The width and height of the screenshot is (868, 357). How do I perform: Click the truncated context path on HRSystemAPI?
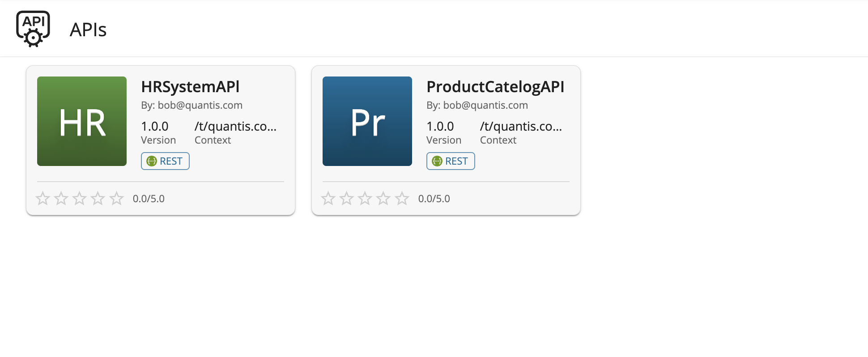(235, 127)
